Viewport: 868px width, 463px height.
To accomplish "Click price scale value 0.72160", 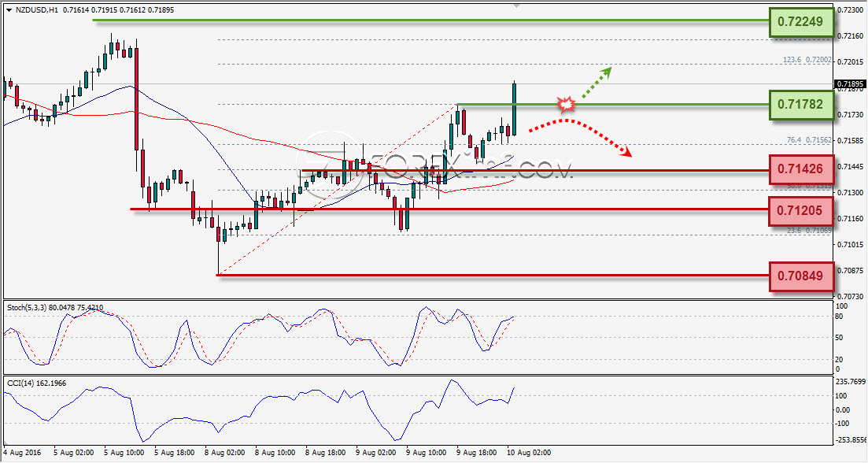I will point(851,36).
